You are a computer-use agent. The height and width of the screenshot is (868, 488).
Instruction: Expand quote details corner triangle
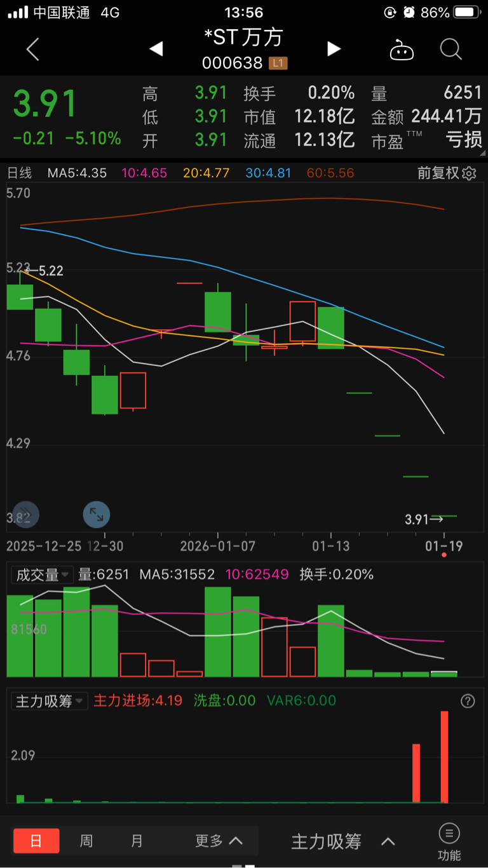click(x=482, y=153)
